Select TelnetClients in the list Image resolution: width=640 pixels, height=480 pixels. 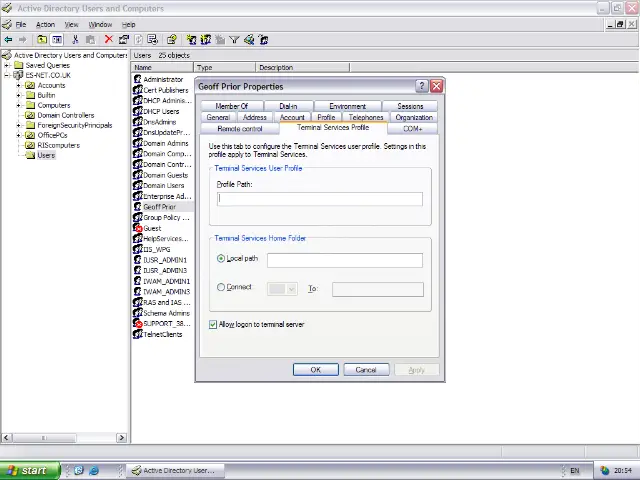click(163, 334)
